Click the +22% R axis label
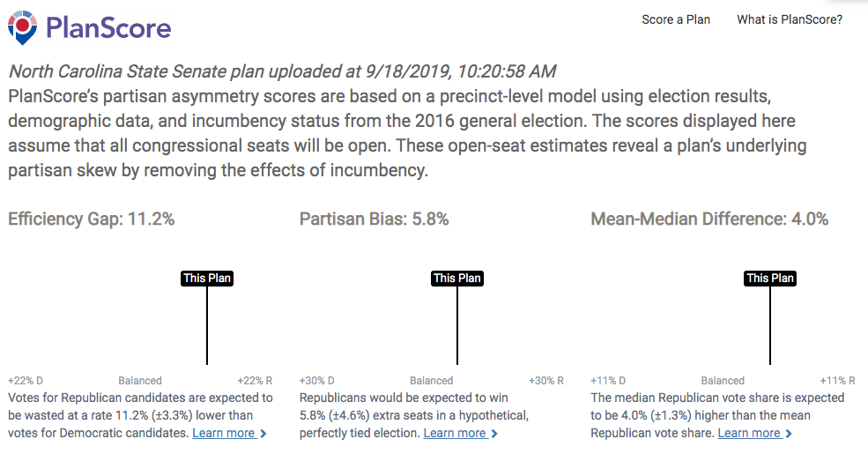 pyautogui.click(x=256, y=381)
